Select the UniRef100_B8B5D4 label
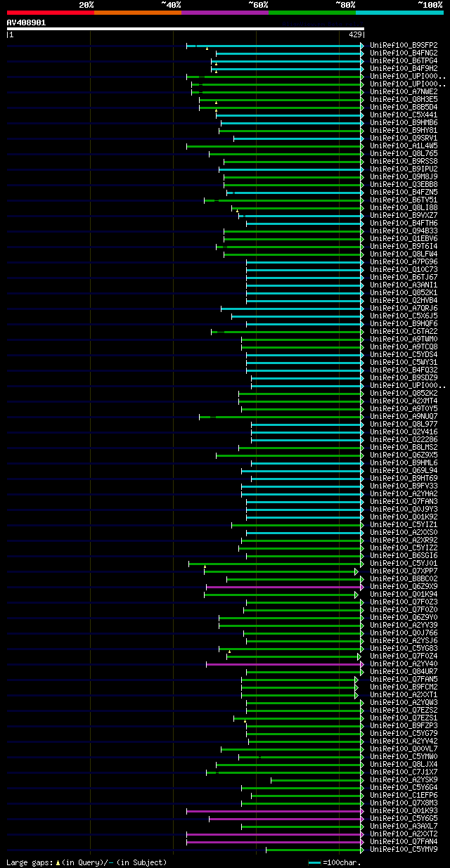The width and height of the screenshot is (450, 868). coord(404,107)
